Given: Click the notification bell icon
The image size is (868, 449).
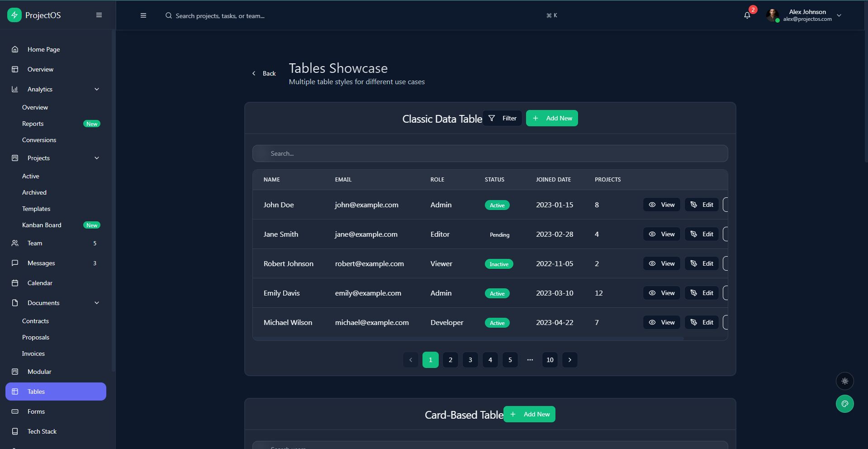Looking at the screenshot, I should pyautogui.click(x=747, y=15).
